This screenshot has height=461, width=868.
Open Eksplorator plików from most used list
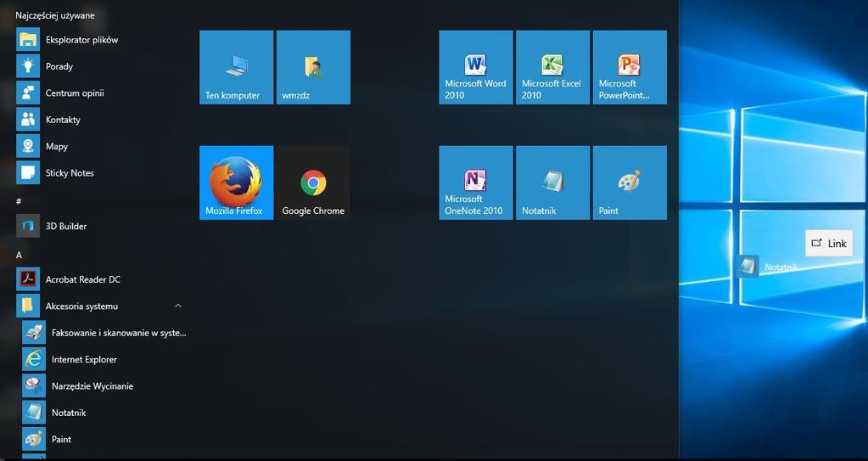[x=99, y=40]
